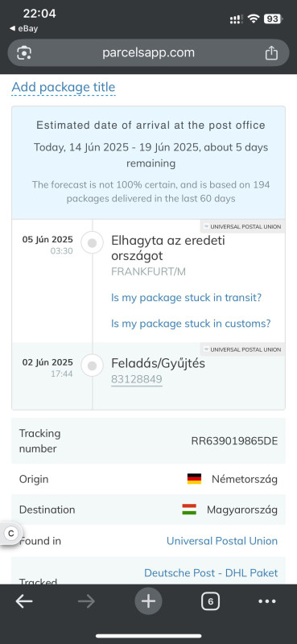The image size is (297, 644).
Task: Open 'Is my package stuck in customs?'
Action: 191,324
